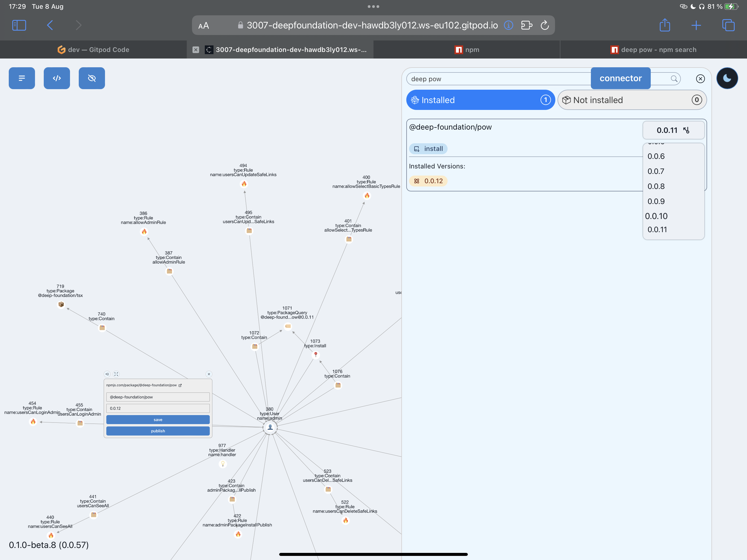Toggle the crossed-eye visibility button
747x560 pixels.
pyautogui.click(x=92, y=78)
